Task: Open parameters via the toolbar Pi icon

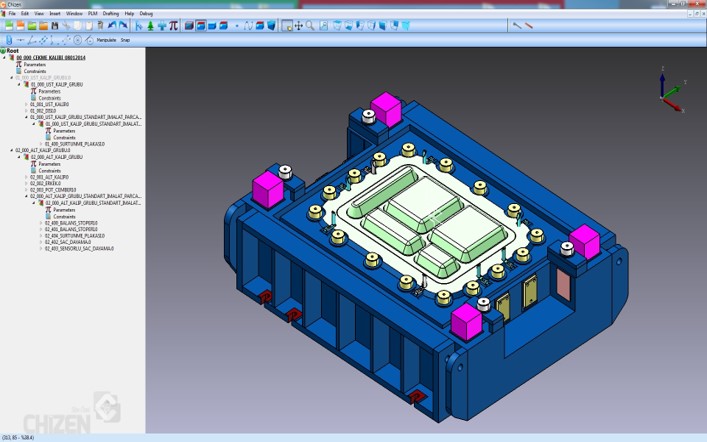Action: 173,26
